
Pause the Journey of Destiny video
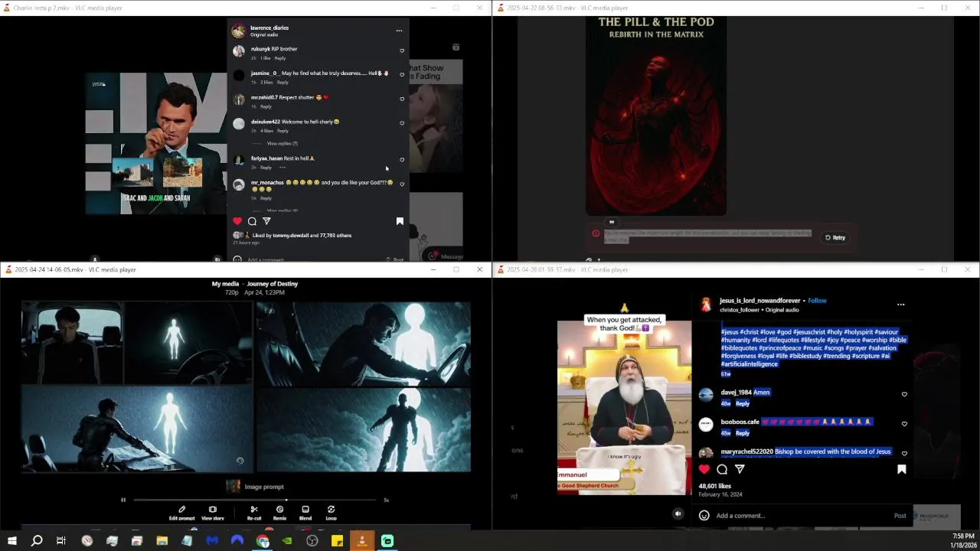point(123,500)
